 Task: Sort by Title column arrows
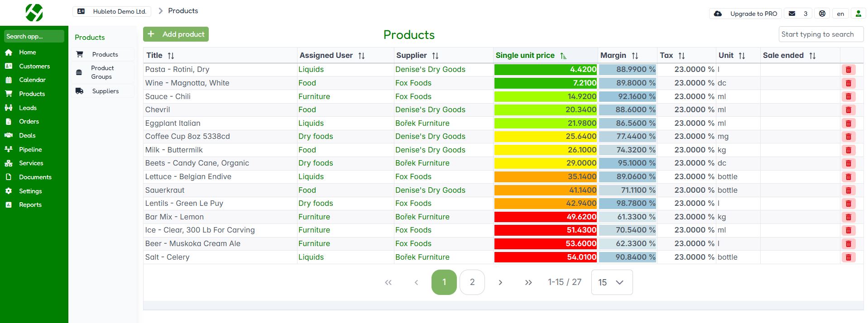click(171, 56)
